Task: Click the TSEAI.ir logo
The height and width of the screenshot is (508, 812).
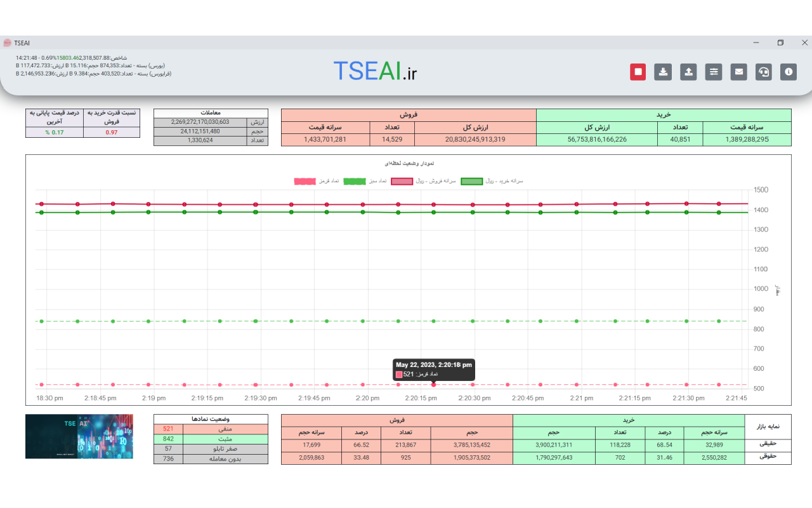Action: [x=375, y=71]
